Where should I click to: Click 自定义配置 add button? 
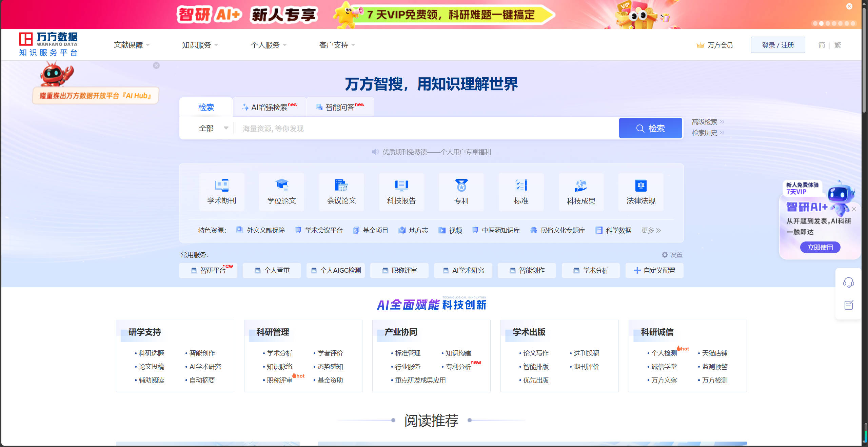point(654,270)
